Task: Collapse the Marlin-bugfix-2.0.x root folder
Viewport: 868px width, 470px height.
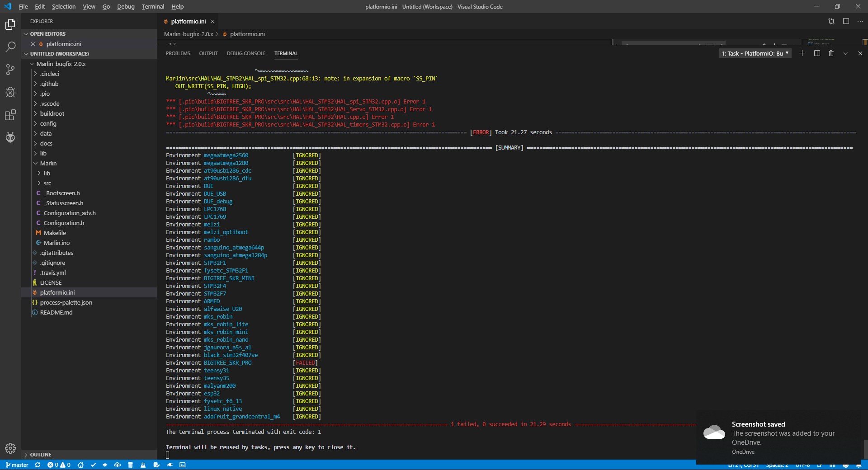Action: pyautogui.click(x=89, y=64)
